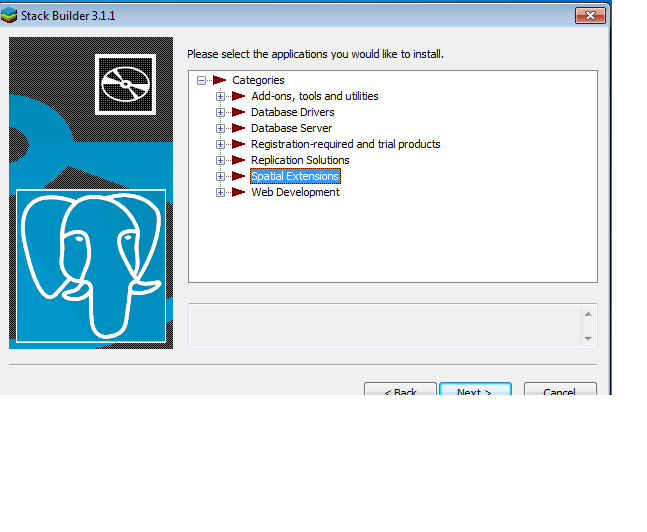Click description box scroll up arrow

point(588,314)
